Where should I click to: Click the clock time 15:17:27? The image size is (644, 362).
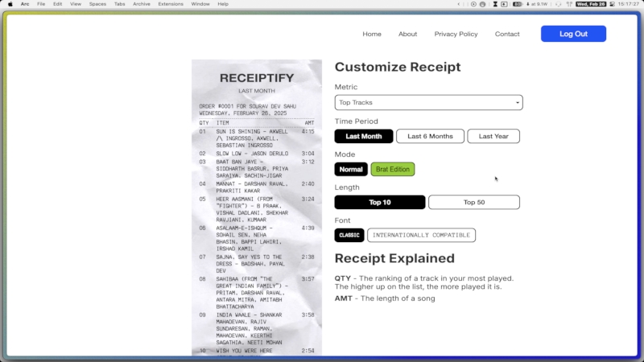point(629,4)
